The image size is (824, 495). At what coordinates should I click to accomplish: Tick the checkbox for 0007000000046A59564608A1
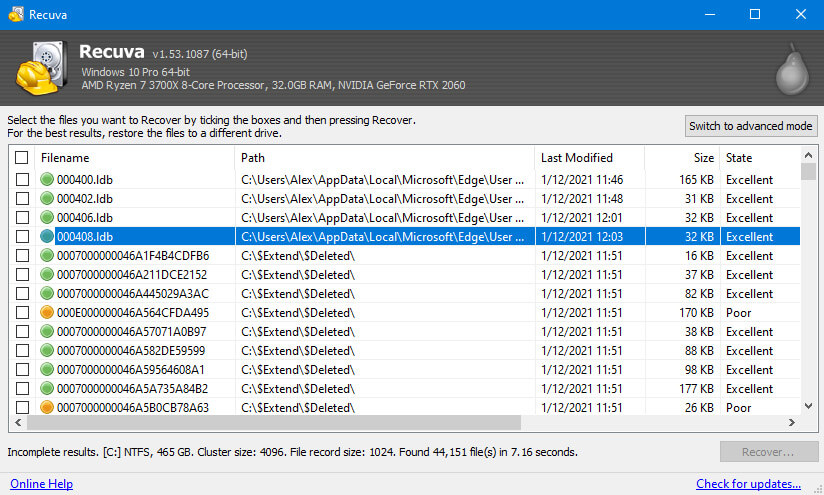pos(22,369)
